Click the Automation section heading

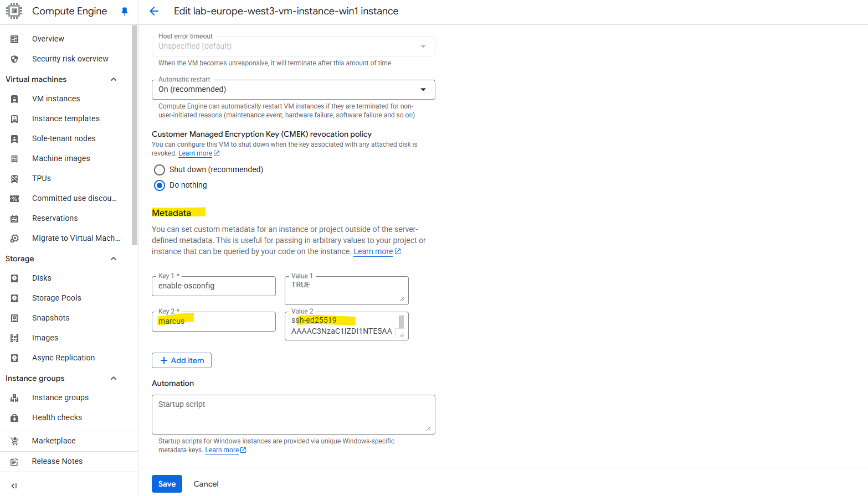[x=173, y=383]
